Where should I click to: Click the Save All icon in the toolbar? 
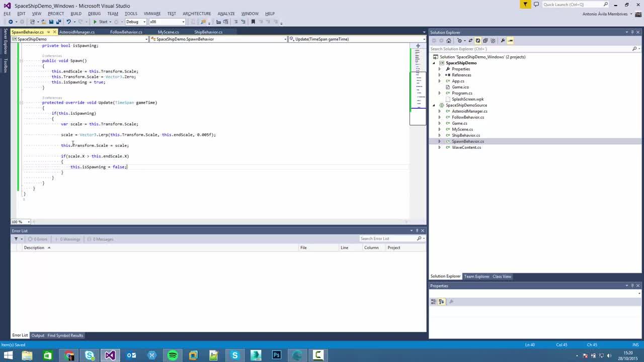click(59, 22)
